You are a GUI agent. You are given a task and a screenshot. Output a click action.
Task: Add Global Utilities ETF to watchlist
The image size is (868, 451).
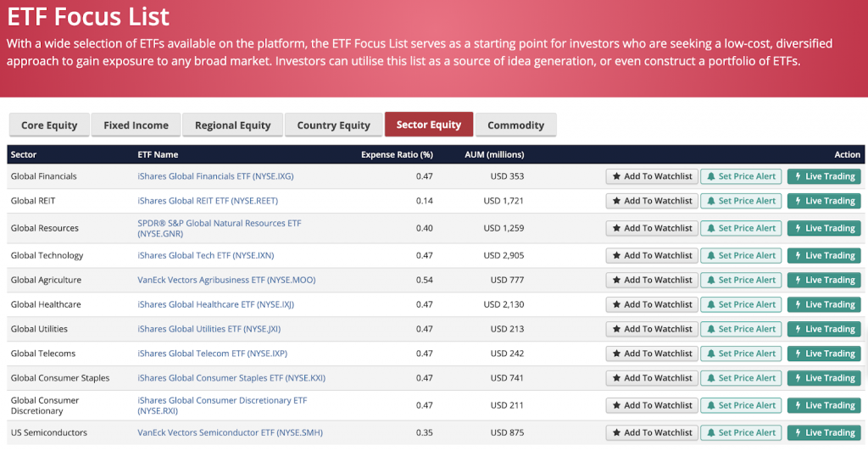[652, 329]
